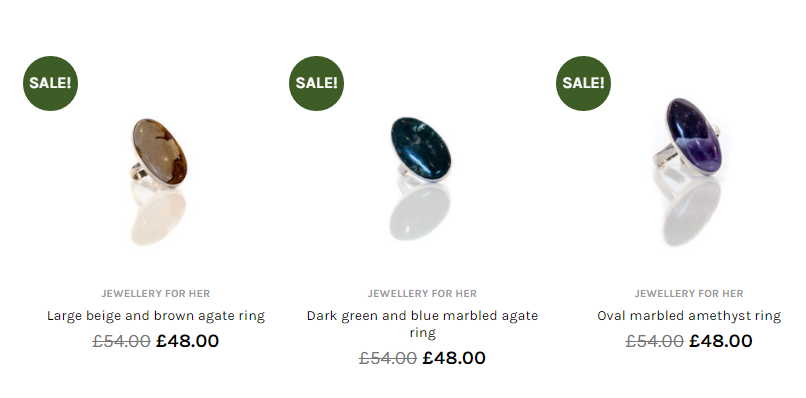Screen dimensions: 806x398
Task: Open the Oval marbled amethyst ring title
Action: tap(689, 316)
